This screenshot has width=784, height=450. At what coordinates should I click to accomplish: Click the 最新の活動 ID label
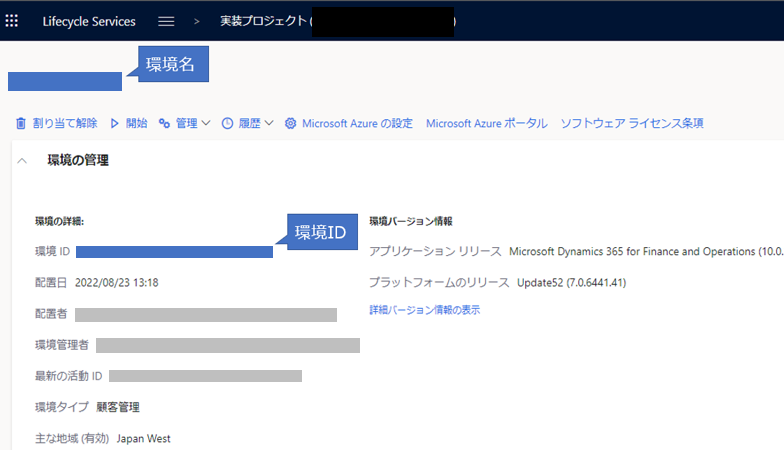68,376
